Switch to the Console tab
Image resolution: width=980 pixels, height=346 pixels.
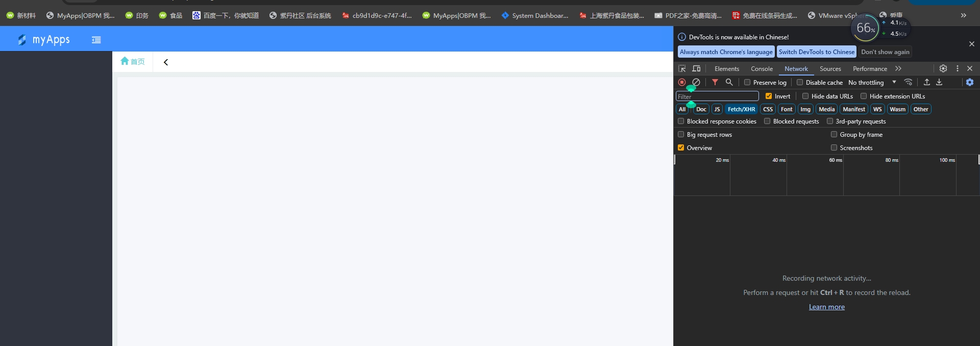tap(762, 69)
